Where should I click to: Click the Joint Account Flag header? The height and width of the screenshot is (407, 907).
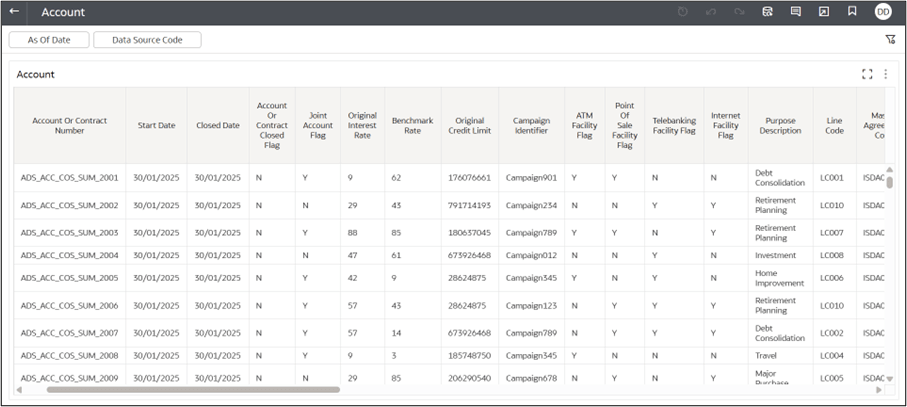point(318,125)
